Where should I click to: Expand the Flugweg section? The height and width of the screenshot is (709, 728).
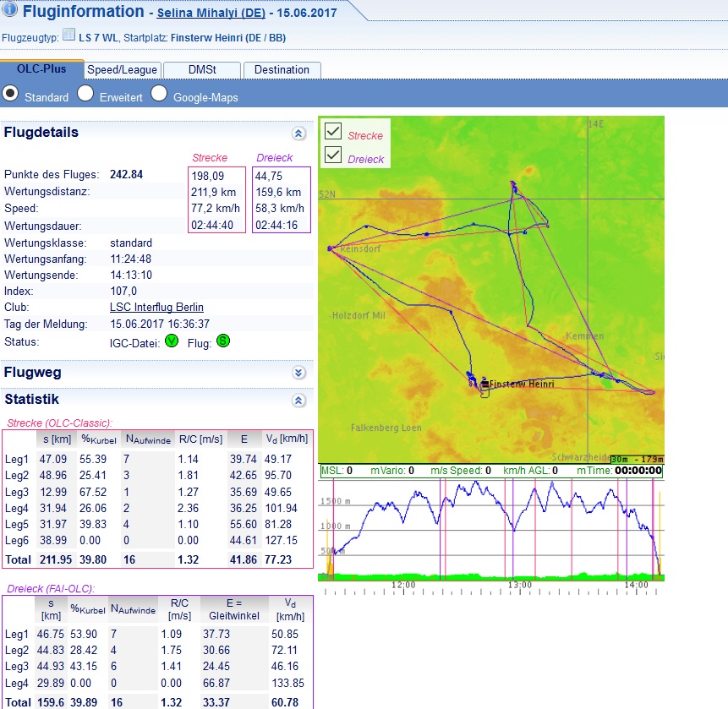[298, 373]
